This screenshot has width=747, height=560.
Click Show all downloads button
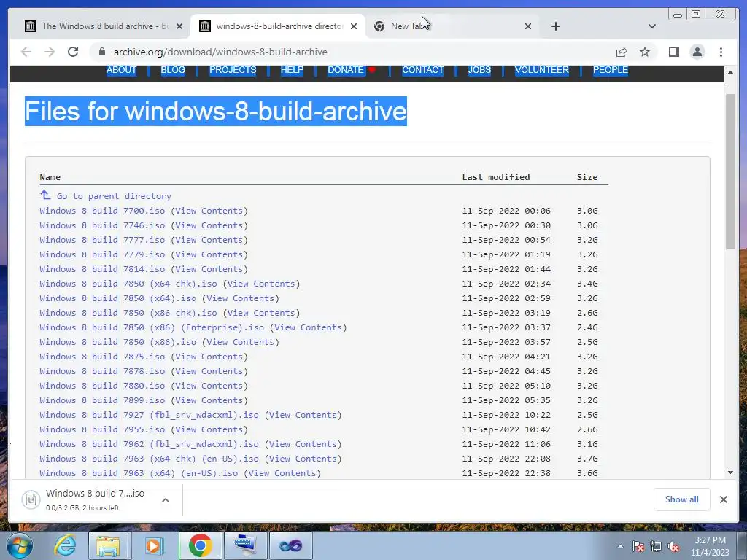click(x=682, y=499)
